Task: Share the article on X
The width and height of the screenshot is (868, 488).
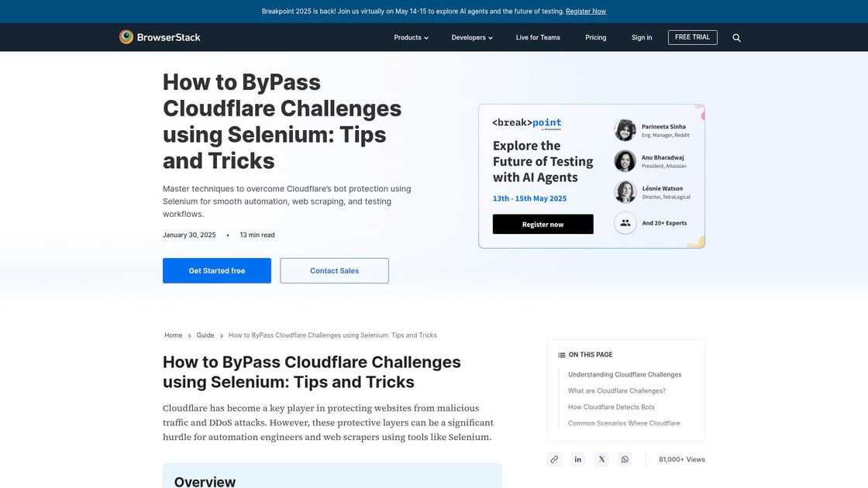Action: pos(601,459)
